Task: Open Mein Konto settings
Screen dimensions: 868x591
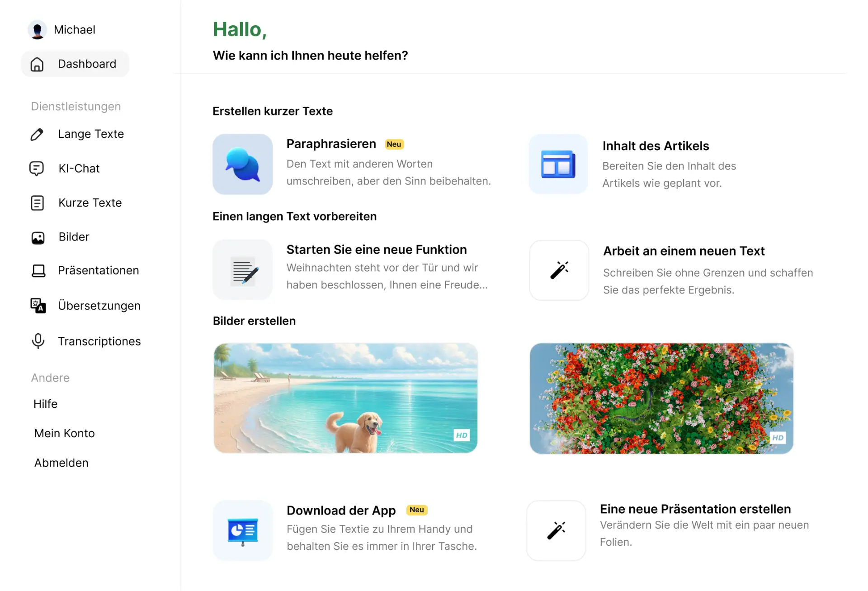Action: (x=64, y=433)
